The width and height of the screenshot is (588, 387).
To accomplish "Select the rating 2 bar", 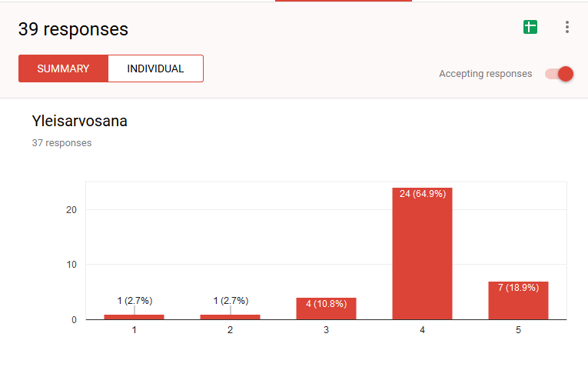I will coord(230,316).
